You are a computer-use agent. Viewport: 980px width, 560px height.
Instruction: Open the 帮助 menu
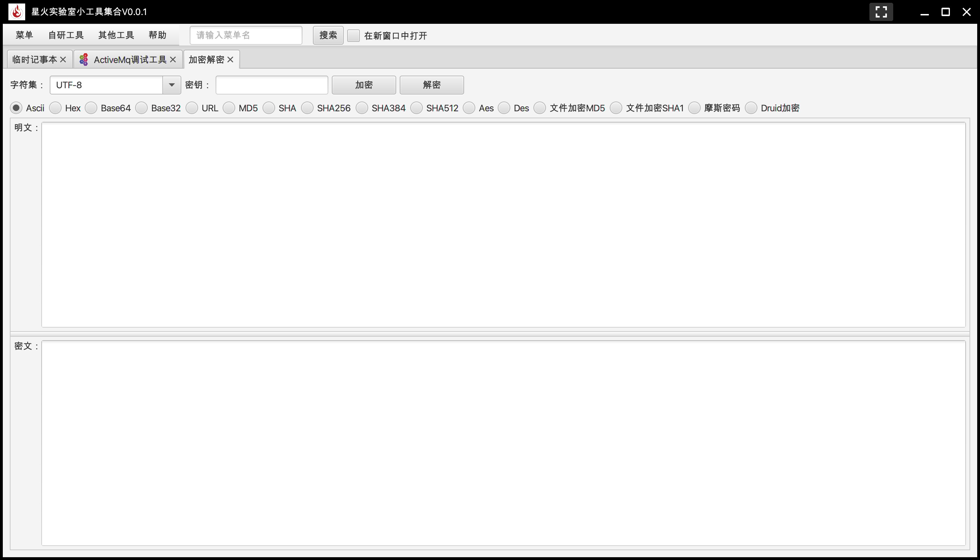(x=157, y=35)
